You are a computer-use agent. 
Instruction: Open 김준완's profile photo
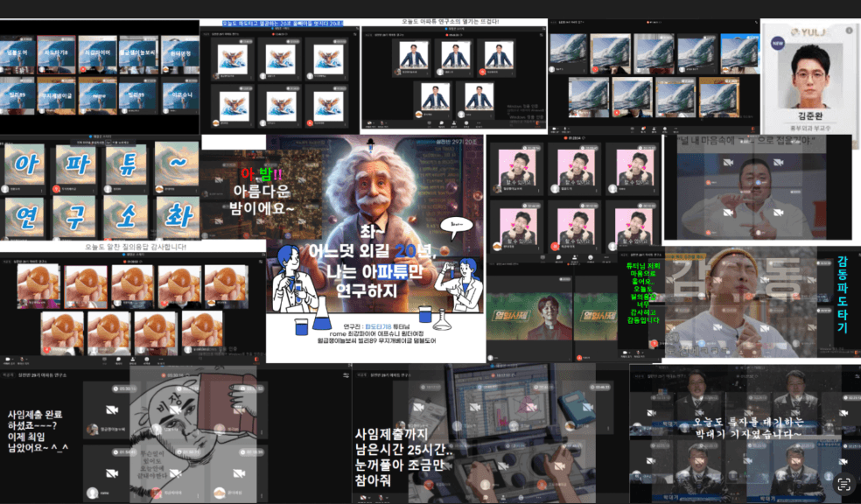click(810, 76)
